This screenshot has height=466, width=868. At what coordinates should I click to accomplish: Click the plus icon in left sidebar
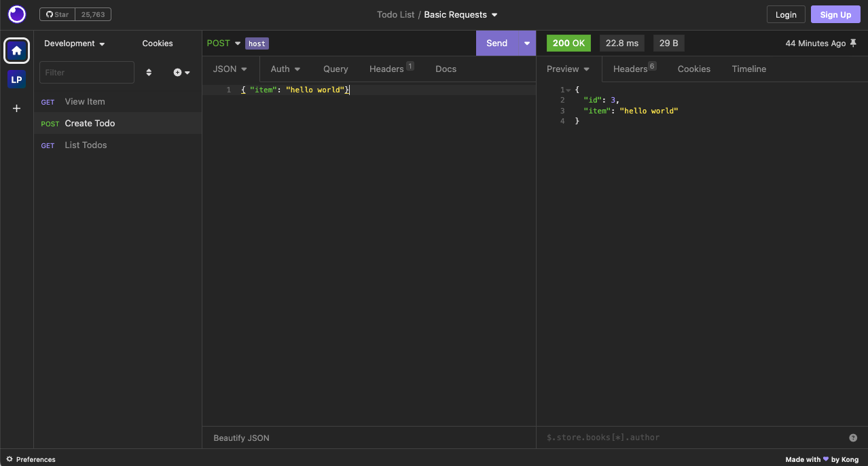(x=17, y=108)
